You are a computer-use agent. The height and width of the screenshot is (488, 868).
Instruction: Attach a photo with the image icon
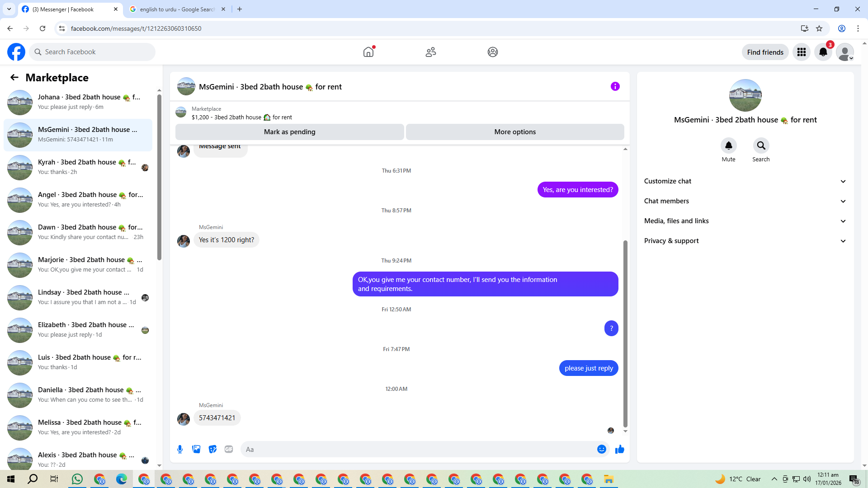[196, 449]
